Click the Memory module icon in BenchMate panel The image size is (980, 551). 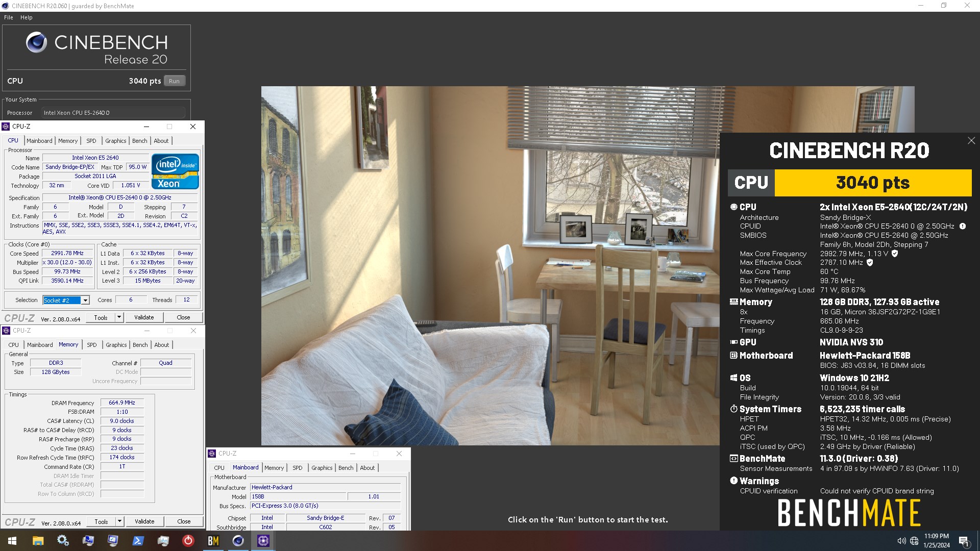click(733, 302)
